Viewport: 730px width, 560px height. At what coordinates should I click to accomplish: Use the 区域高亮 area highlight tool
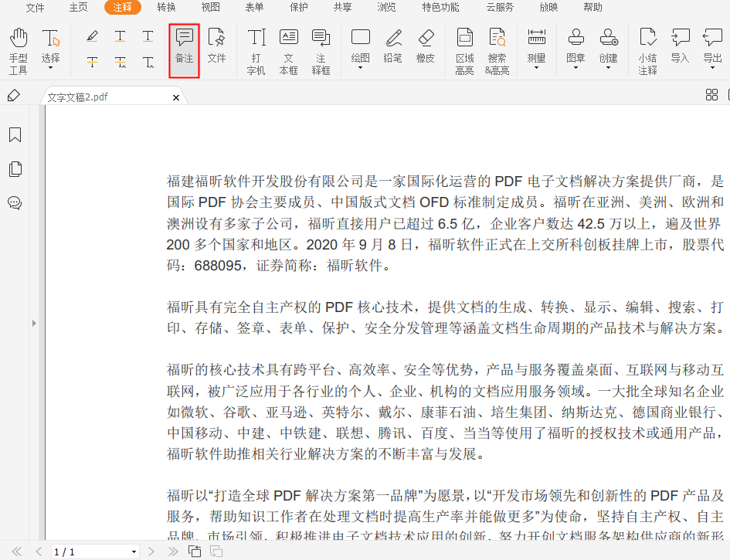464,50
